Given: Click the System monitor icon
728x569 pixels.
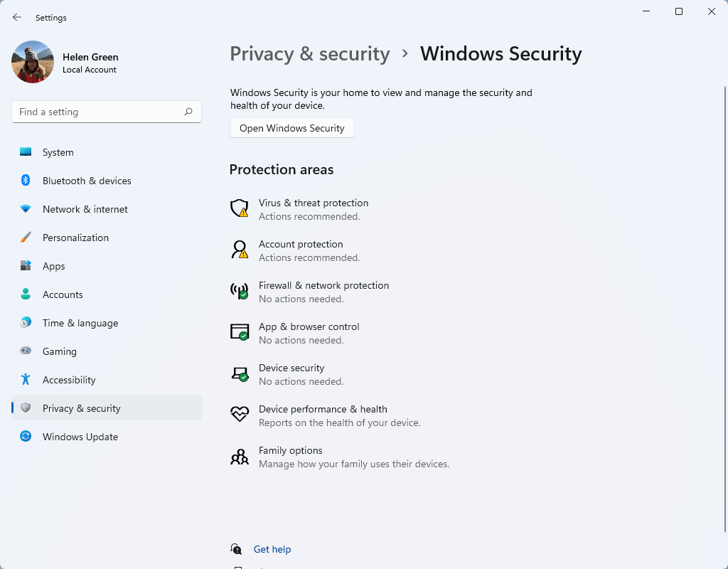Looking at the screenshot, I should pyautogui.click(x=26, y=152).
